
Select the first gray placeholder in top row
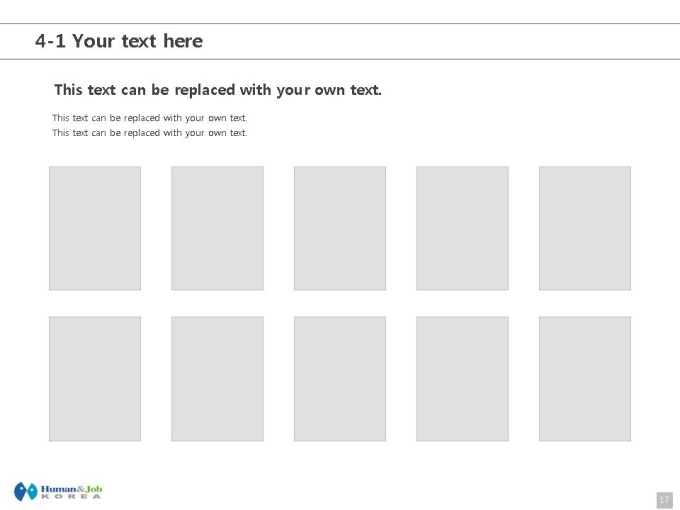(x=95, y=228)
